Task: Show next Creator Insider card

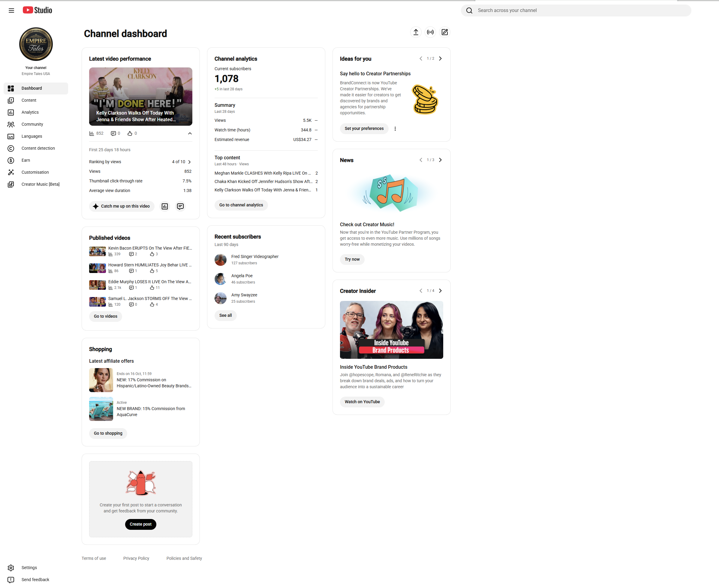Action: point(440,291)
